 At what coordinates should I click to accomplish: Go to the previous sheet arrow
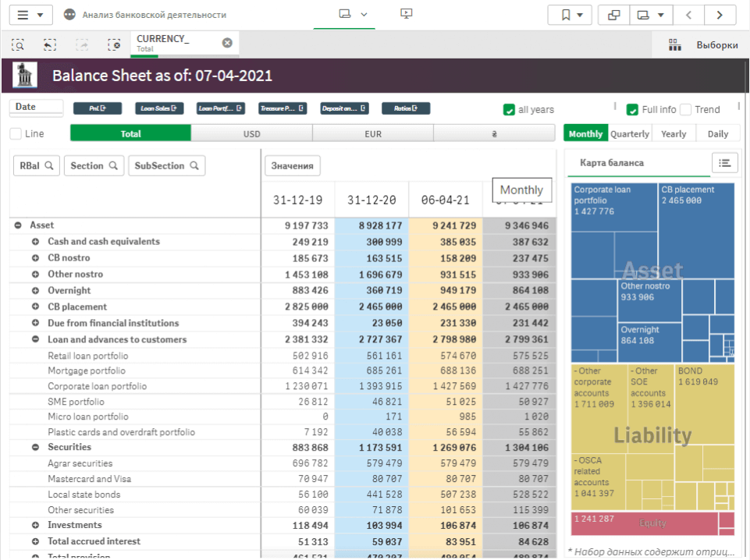(x=688, y=15)
